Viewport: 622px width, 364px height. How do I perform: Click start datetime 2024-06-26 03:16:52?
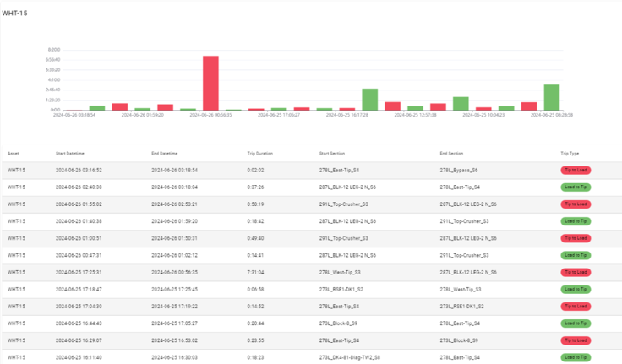tap(79, 170)
